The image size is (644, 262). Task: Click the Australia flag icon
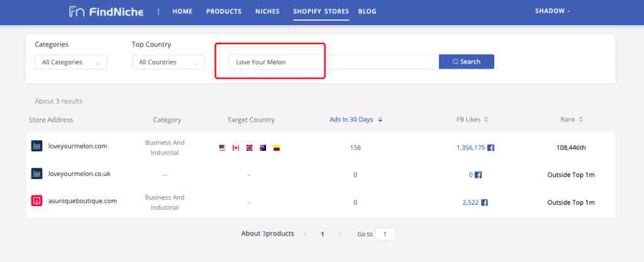(263, 148)
